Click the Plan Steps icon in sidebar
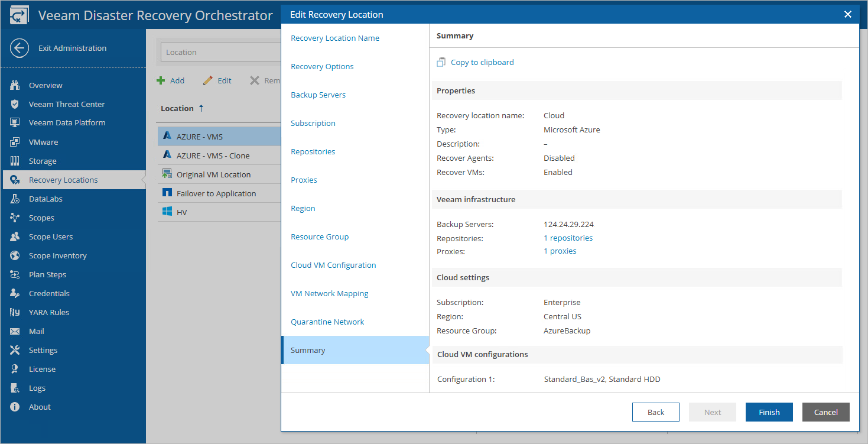Screen dimensions: 868x444 point(15,275)
